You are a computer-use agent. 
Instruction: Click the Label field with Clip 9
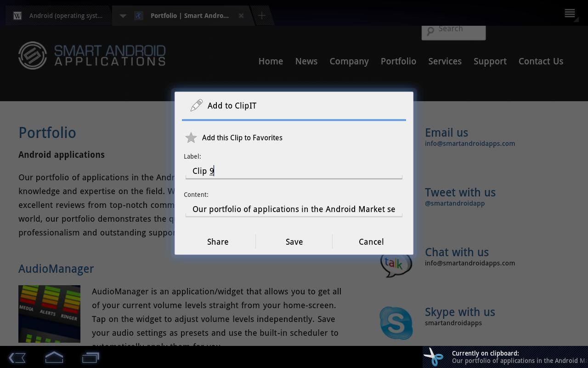click(294, 171)
